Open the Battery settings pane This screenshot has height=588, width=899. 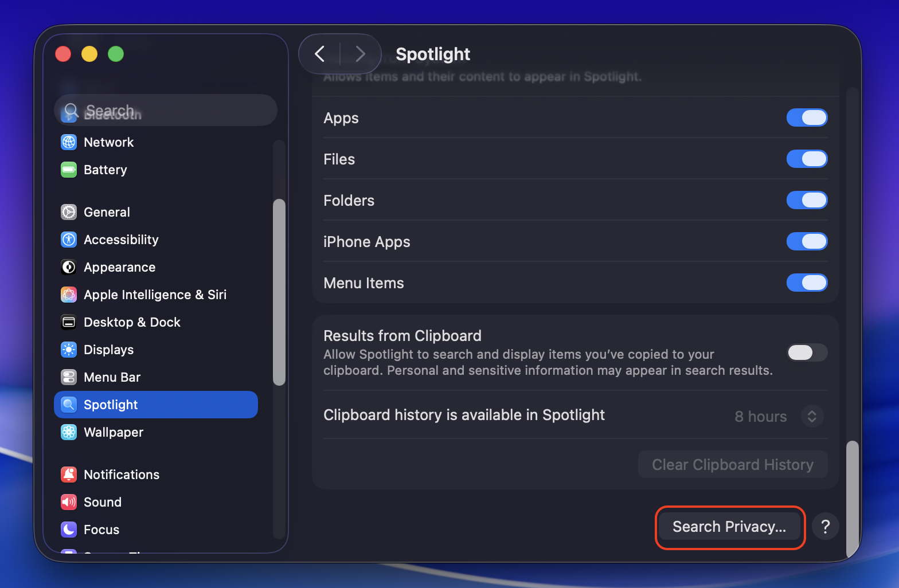[156, 170]
